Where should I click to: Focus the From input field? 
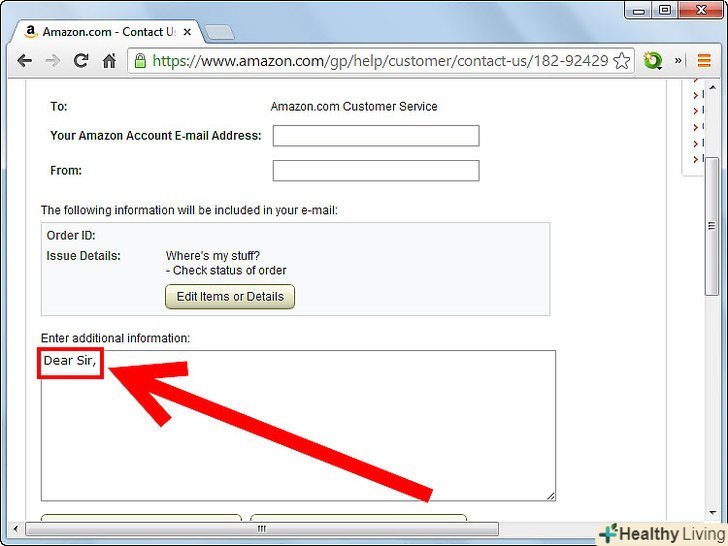click(x=376, y=170)
